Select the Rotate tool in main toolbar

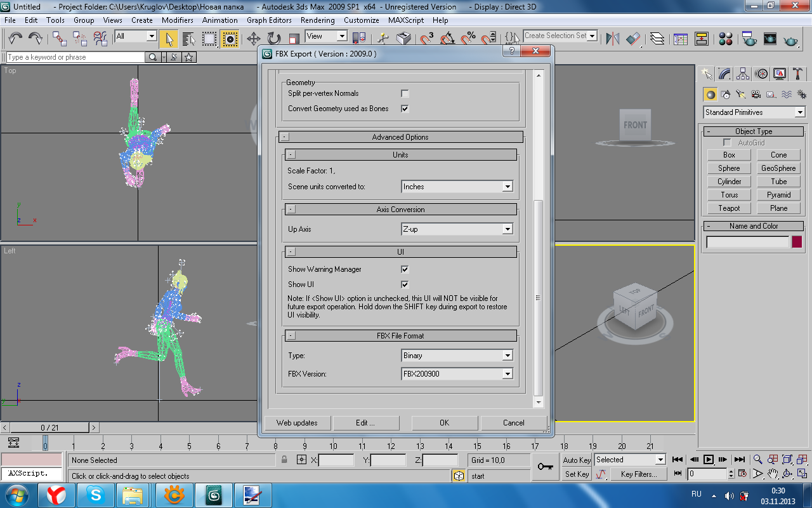[273, 39]
